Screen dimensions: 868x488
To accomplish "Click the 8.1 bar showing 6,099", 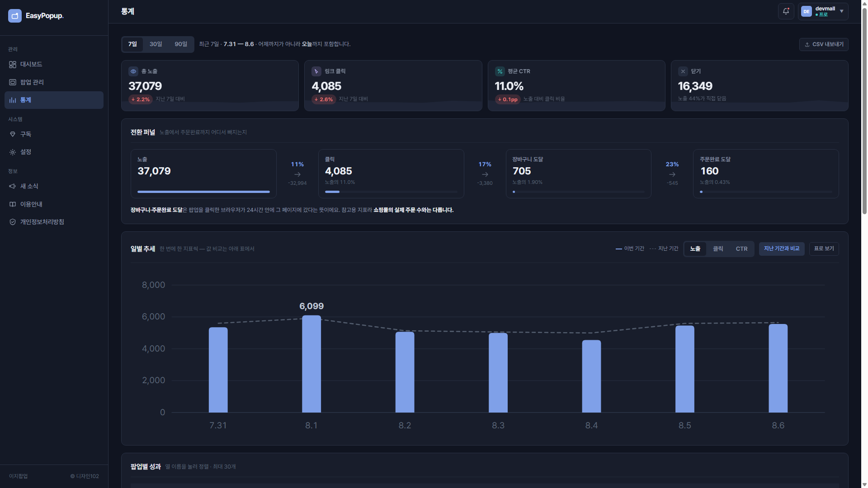I will (311, 364).
